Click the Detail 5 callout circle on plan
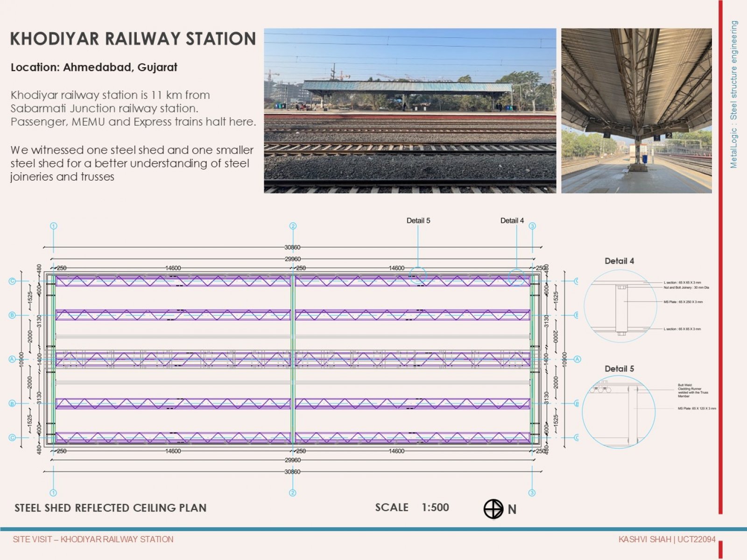Screen dimensions: 747x560 pos(418,276)
